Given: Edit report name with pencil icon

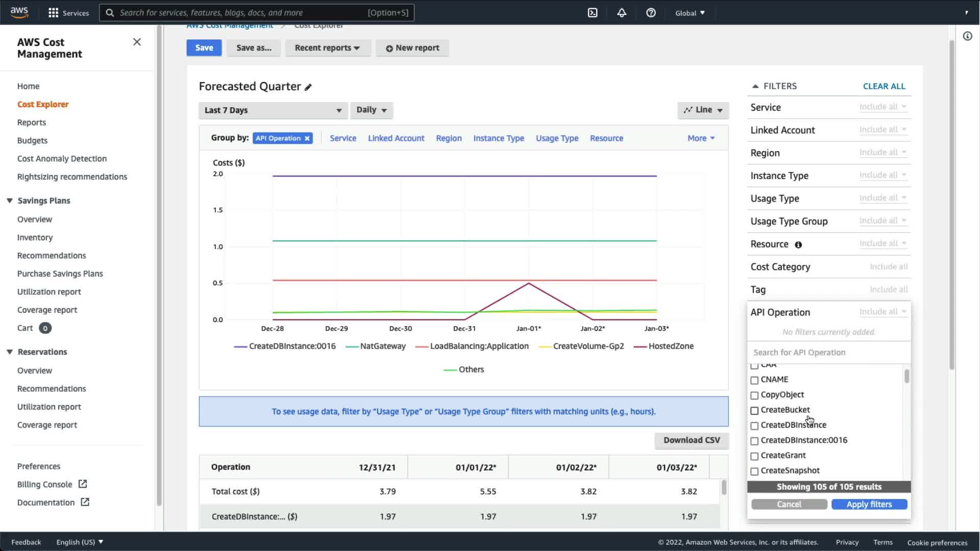Looking at the screenshot, I should (308, 87).
